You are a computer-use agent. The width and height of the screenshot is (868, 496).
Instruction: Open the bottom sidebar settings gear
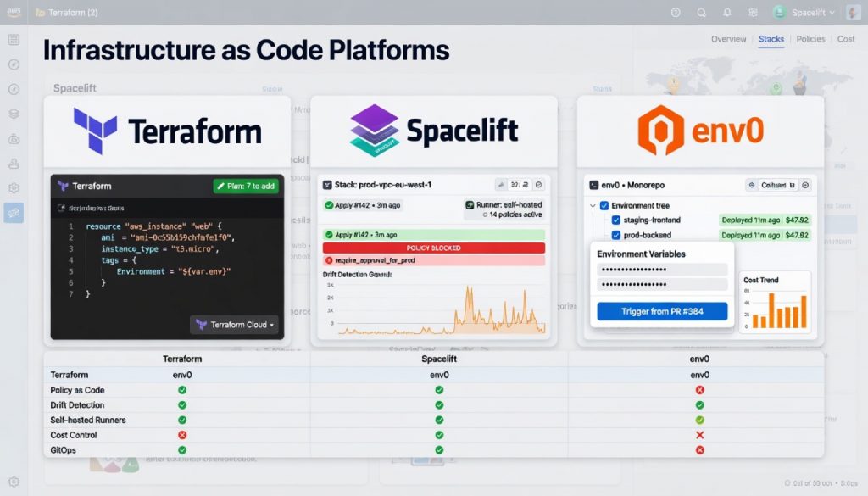point(14,482)
